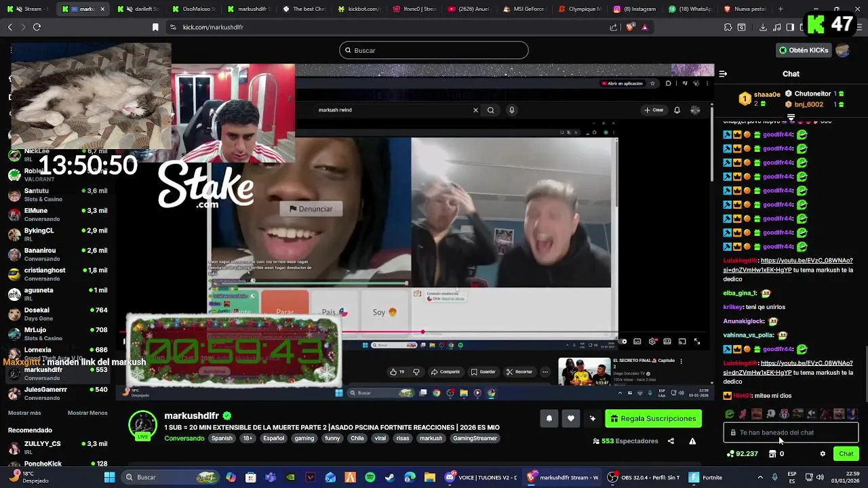The image size is (868, 488).
Task: Open the page share icon in address bar
Action: [614, 27]
